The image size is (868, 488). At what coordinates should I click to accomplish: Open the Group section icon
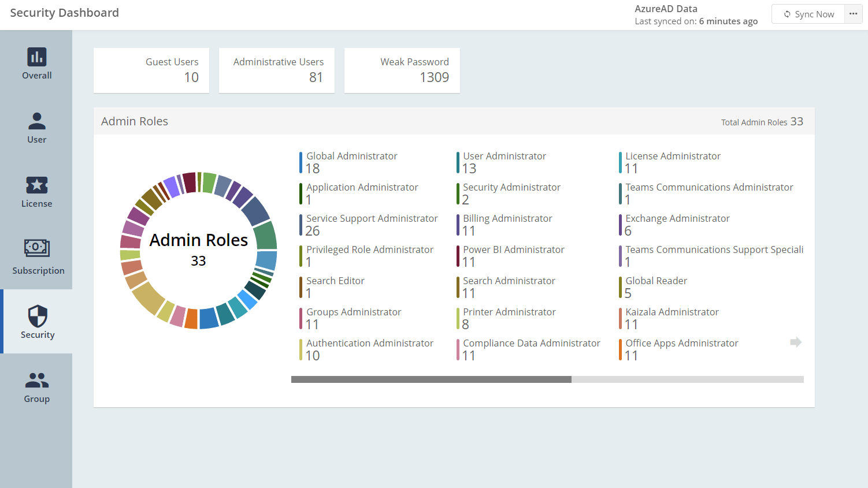coord(36,379)
